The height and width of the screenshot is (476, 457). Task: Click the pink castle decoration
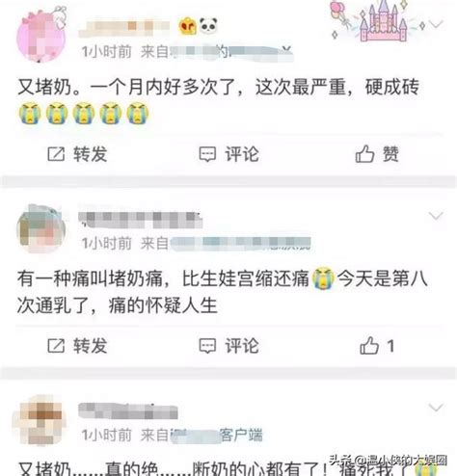click(383, 22)
